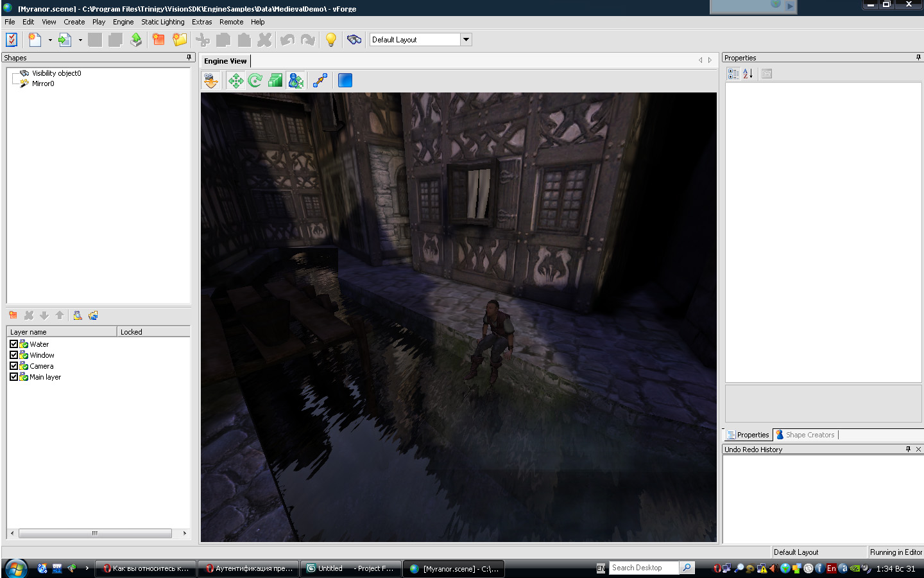This screenshot has height=578, width=924.
Task: Pin the Shapes panel
Action: 189,57
